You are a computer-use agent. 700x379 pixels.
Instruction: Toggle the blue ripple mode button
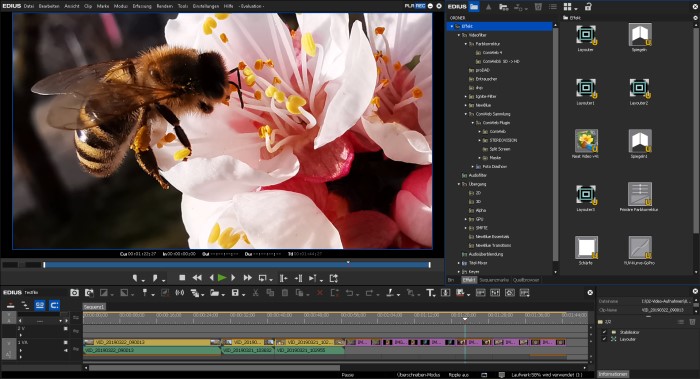click(x=54, y=305)
